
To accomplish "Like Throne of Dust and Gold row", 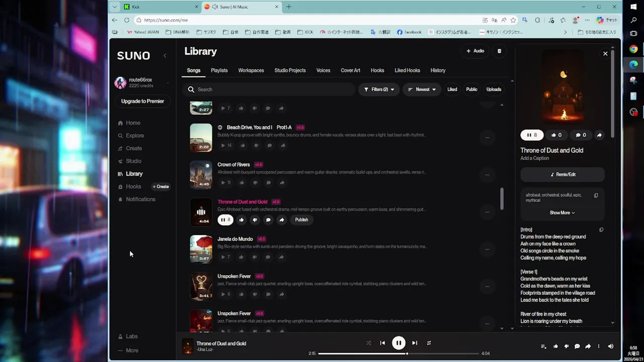I will pos(242,220).
